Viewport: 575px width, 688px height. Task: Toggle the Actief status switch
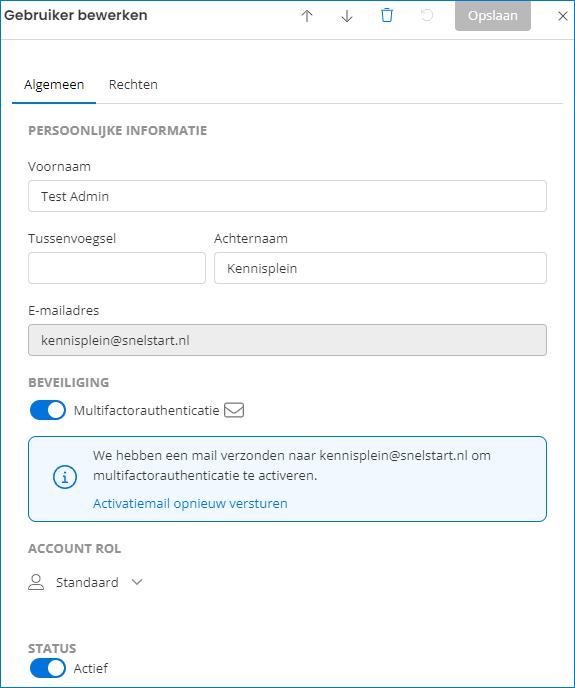point(48,668)
